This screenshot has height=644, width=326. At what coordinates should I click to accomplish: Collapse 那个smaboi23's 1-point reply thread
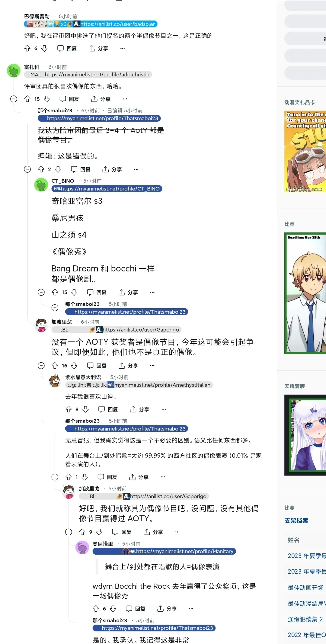pos(55,477)
